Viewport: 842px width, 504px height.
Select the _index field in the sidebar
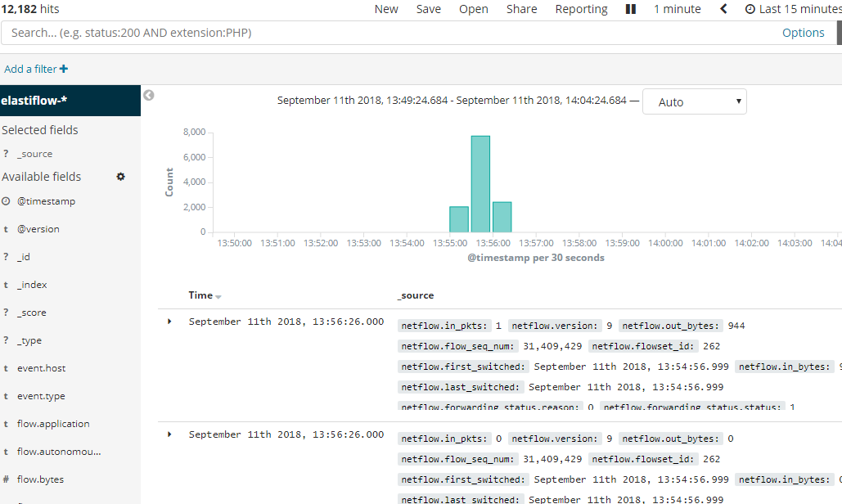tap(32, 285)
